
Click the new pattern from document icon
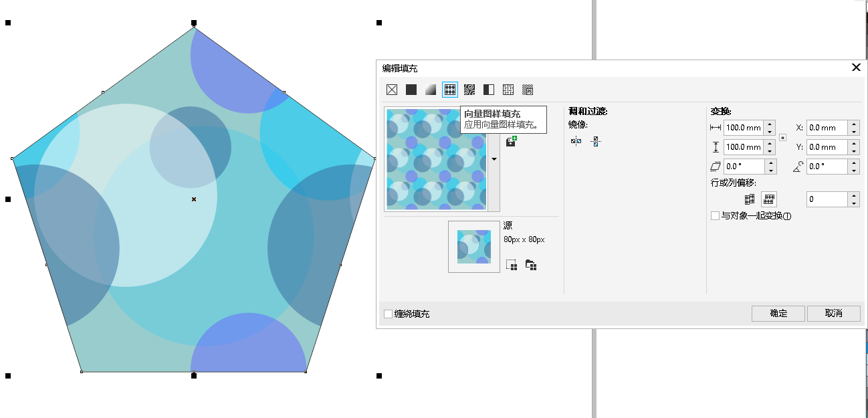[x=510, y=265]
